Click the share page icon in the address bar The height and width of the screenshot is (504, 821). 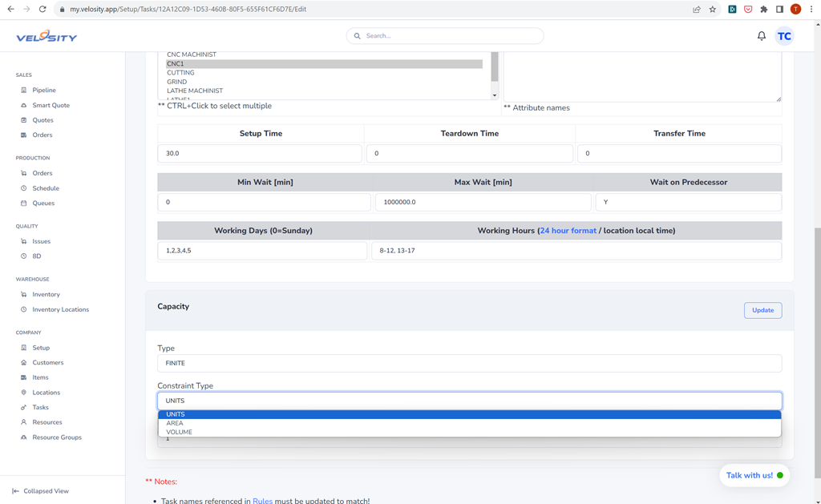pos(696,10)
